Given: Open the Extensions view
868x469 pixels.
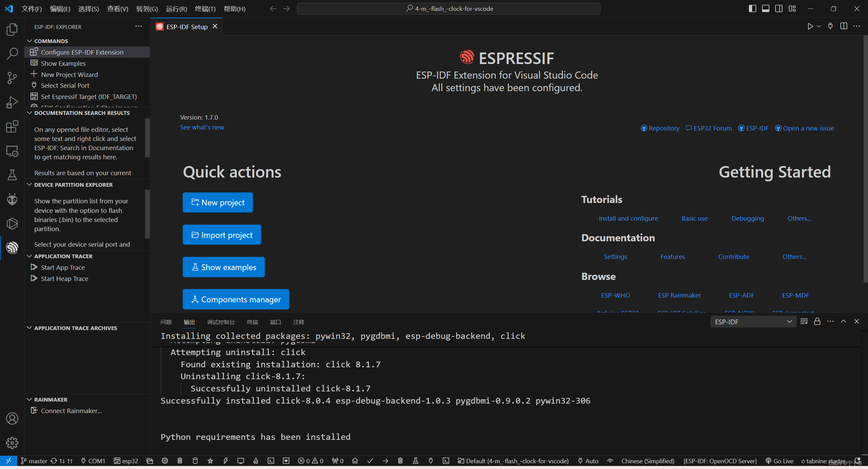Looking at the screenshot, I should coord(12,126).
